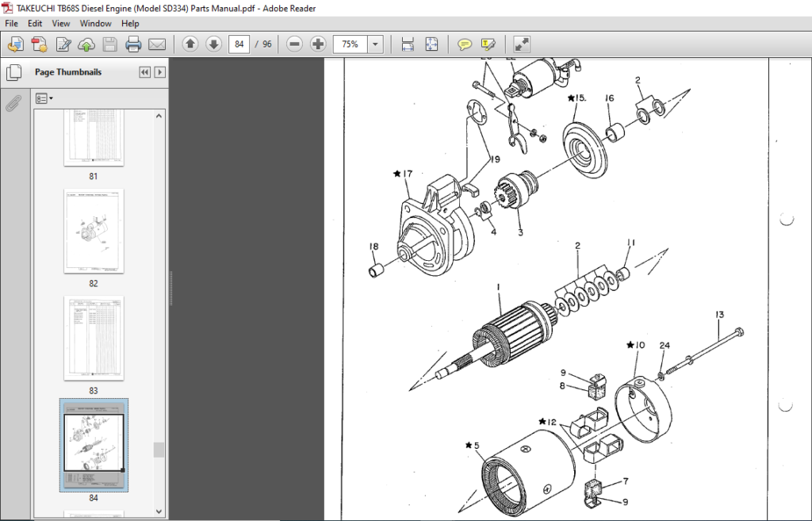Image resolution: width=812 pixels, height=521 pixels.
Task: Select page 82 thumbnail
Action: 94,231
